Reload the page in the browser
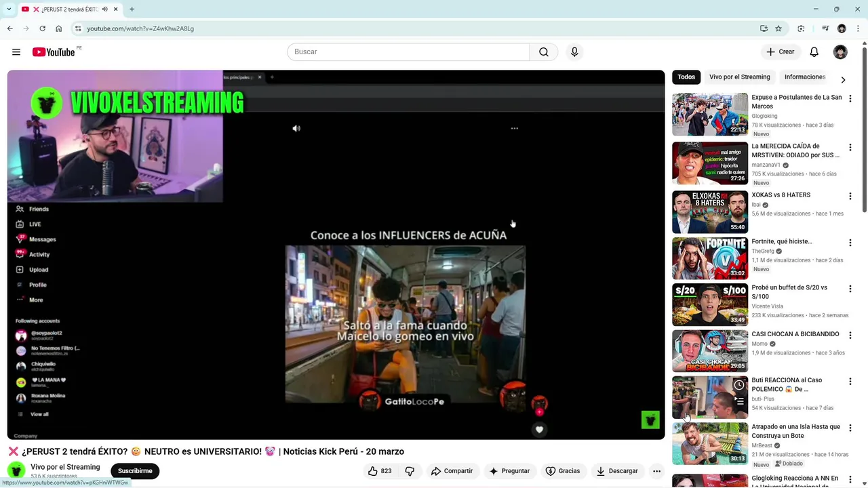Screen dimensions: 868x488 (42, 28)
